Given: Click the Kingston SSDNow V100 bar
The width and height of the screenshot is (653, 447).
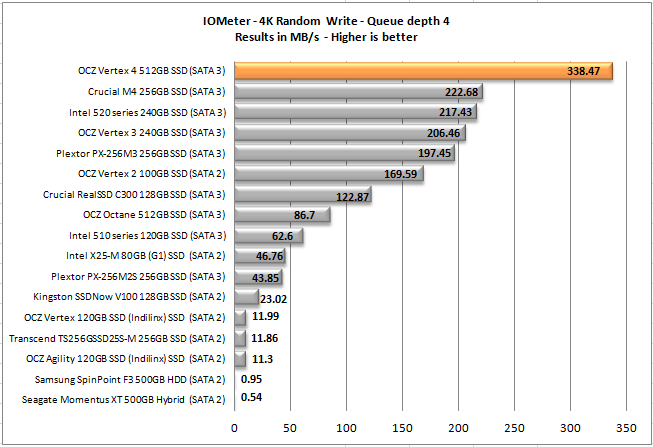Looking at the screenshot, I should [247, 297].
